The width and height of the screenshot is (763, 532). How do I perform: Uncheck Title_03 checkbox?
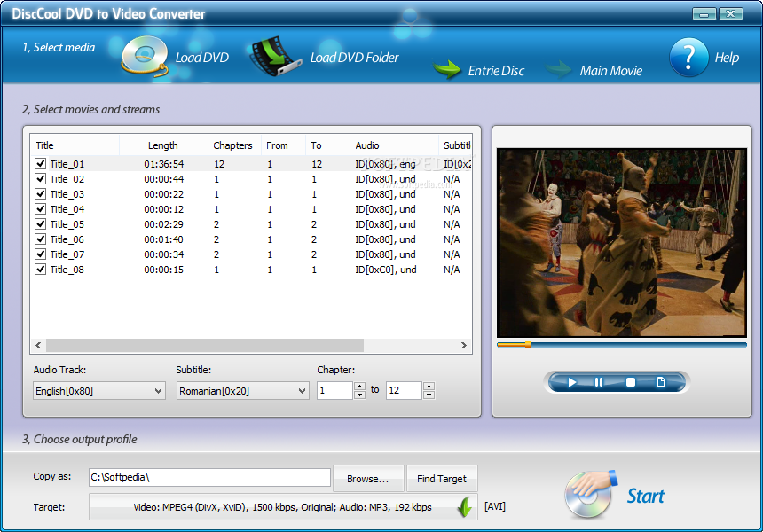(x=41, y=194)
